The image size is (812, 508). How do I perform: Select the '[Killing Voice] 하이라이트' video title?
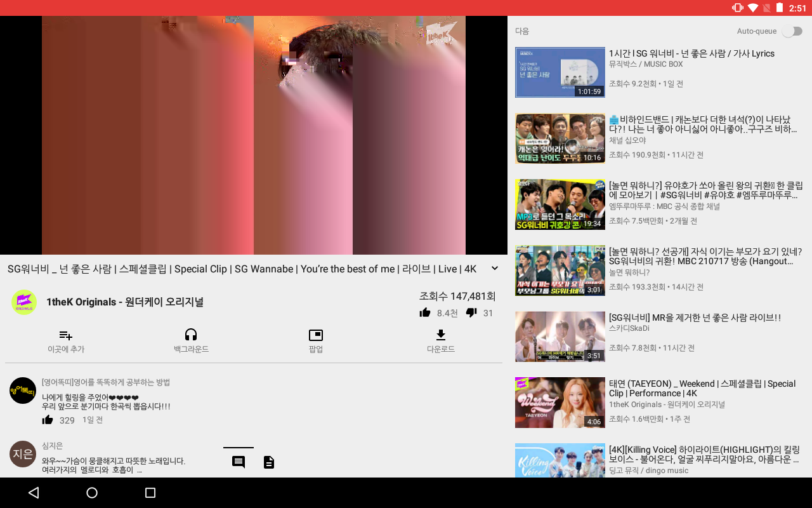click(704, 454)
